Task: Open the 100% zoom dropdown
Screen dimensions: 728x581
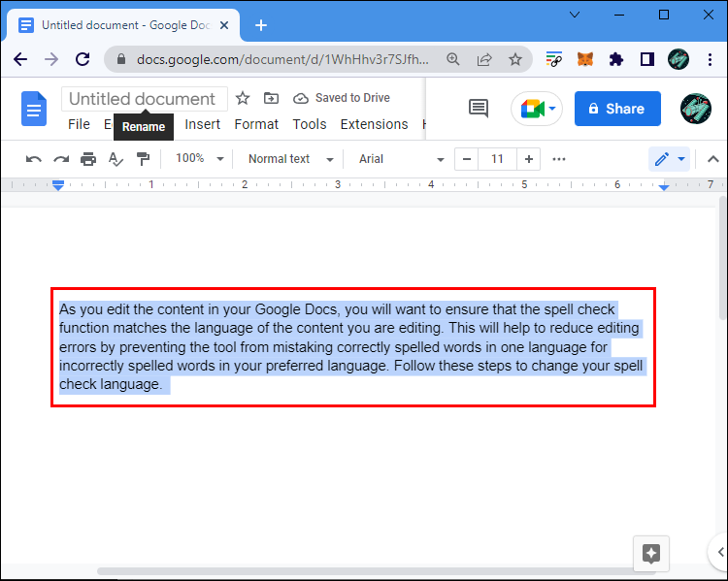Action: [199, 159]
